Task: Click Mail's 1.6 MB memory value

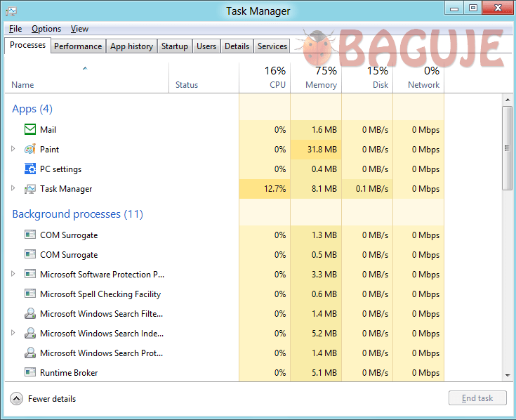Action: [324, 130]
